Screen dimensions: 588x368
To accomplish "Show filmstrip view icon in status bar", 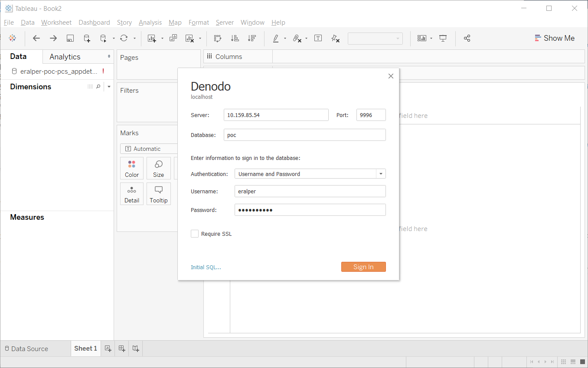I will [573, 361].
